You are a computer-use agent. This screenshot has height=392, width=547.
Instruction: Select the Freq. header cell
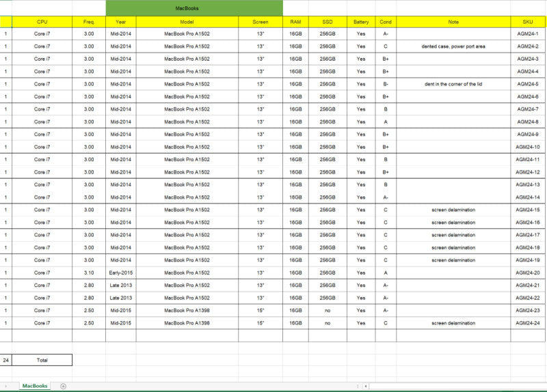pos(89,22)
